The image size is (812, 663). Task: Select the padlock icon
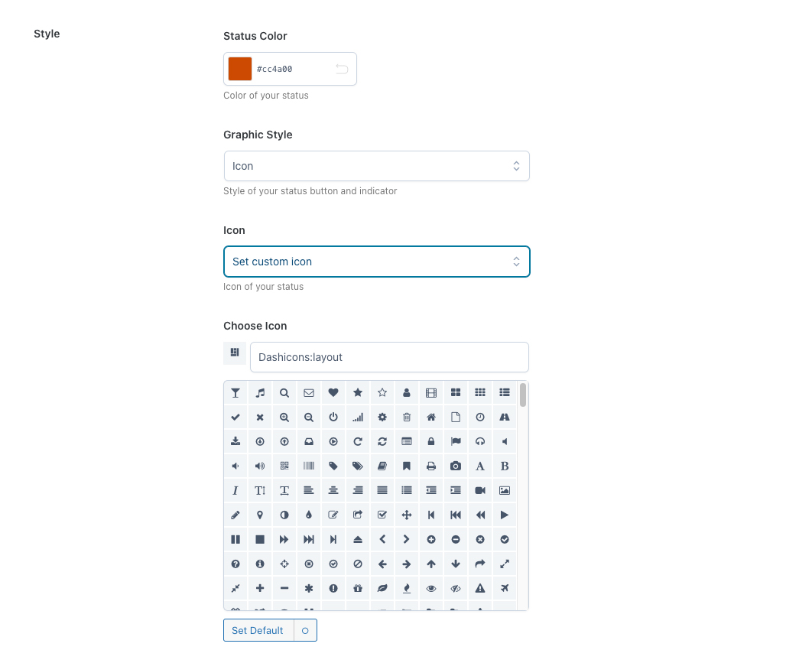pyautogui.click(x=431, y=442)
